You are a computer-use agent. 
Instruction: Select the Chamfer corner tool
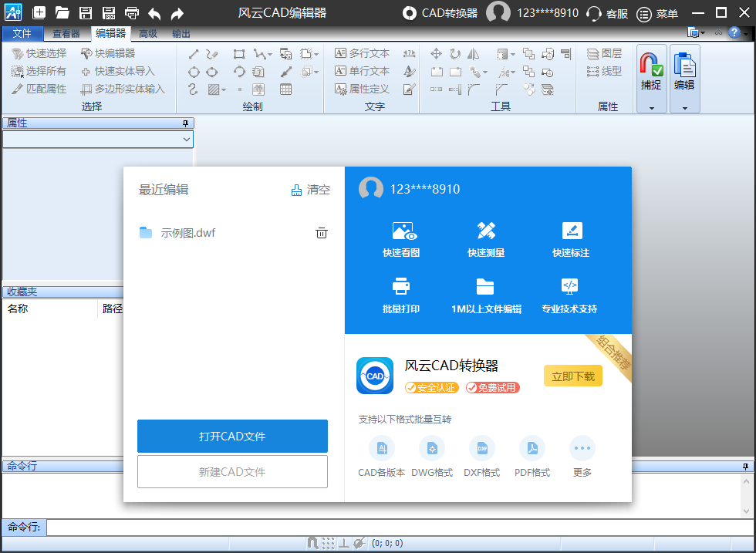click(501, 89)
